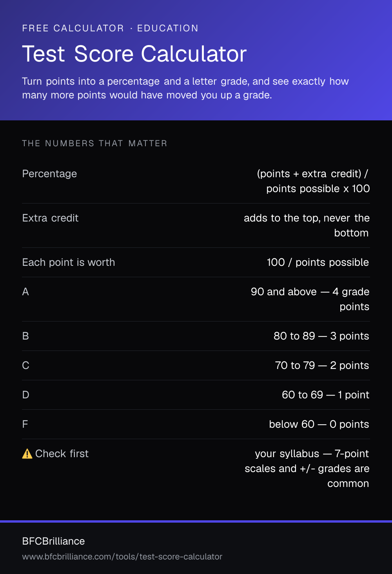Click THE NUMBERS THAT MATTER heading
This screenshot has height=574, width=392.
(x=95, y=143)
